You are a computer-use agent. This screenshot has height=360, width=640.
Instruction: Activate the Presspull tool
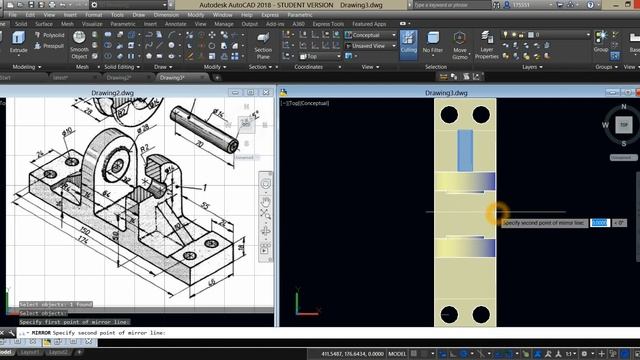(x=49, y=46)
